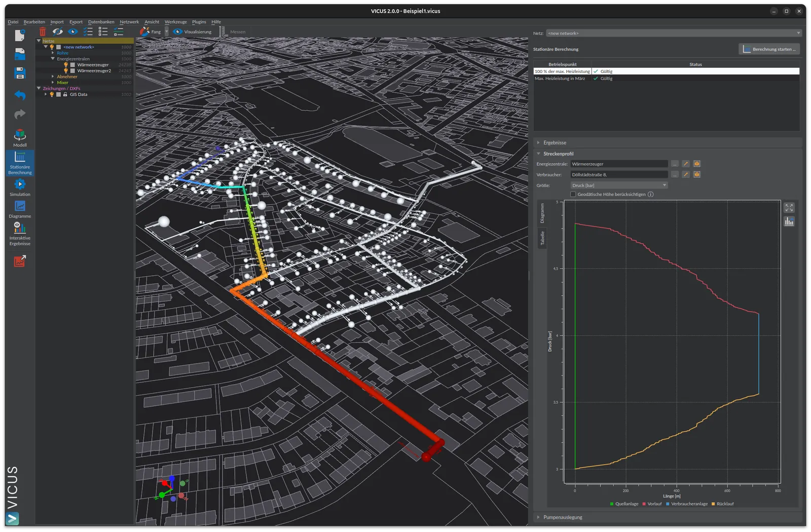Viewport: 811px width, 532px height.
Task: Toggle the light bulb of GIS Data
Action: pyautogui.click(x=51, y=94)
